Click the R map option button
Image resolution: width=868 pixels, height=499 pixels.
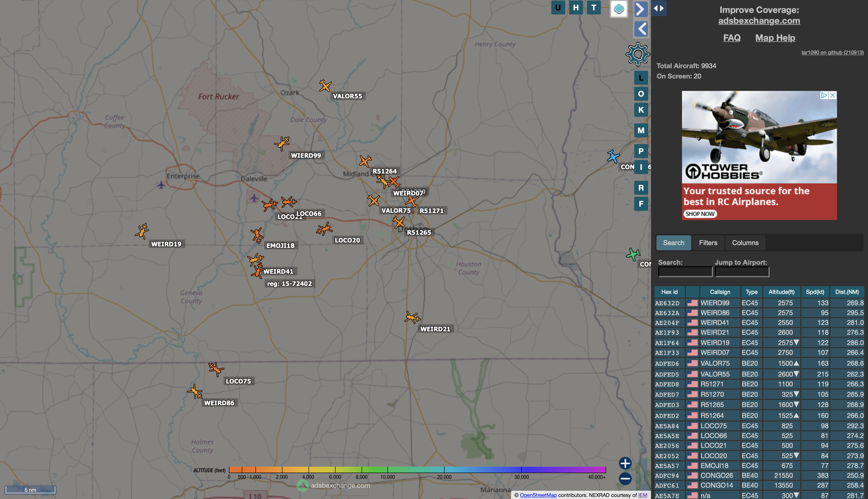[641, 188]
